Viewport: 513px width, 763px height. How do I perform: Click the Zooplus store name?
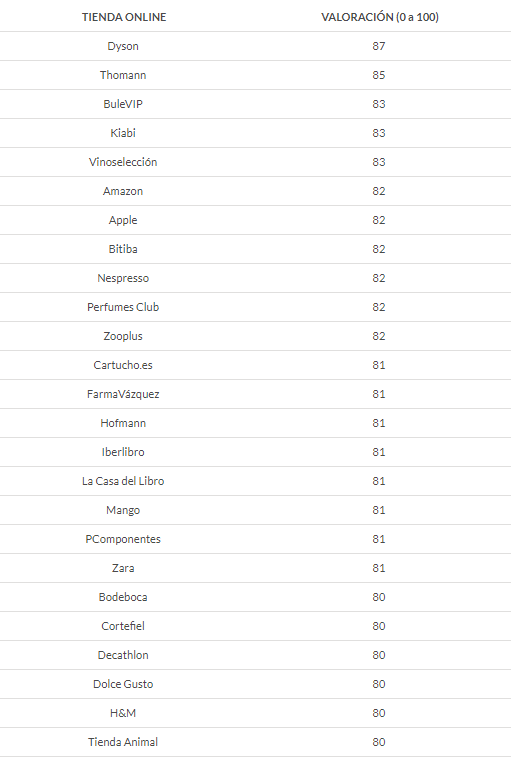tap(123, 336)
